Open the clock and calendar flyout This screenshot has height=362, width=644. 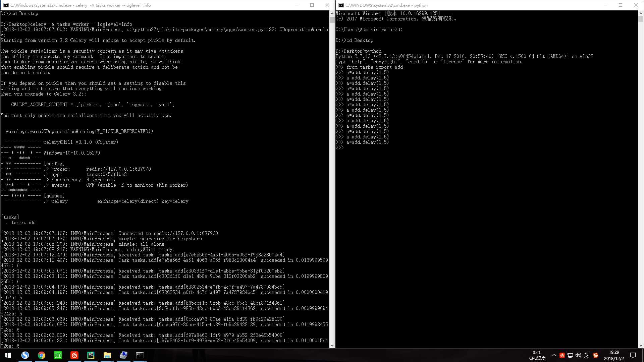coord(614,355)
